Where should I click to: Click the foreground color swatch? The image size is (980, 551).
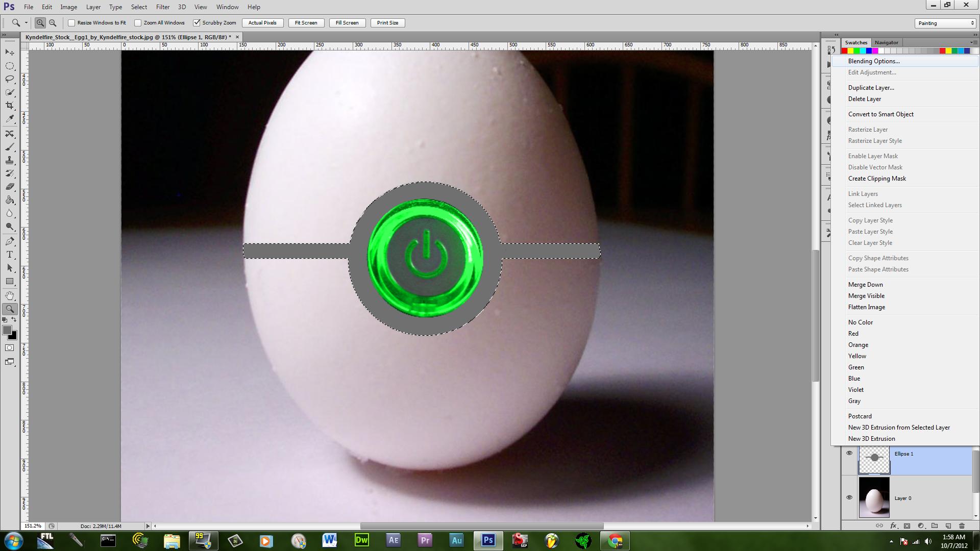(7, 331)
